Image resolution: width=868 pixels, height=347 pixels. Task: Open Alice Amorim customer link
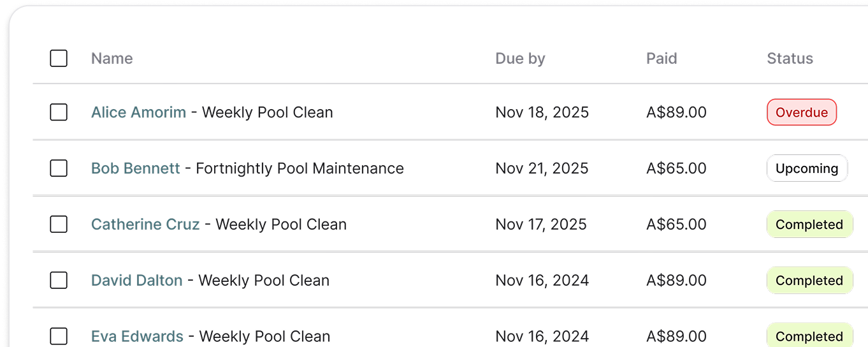coord(138,112)
